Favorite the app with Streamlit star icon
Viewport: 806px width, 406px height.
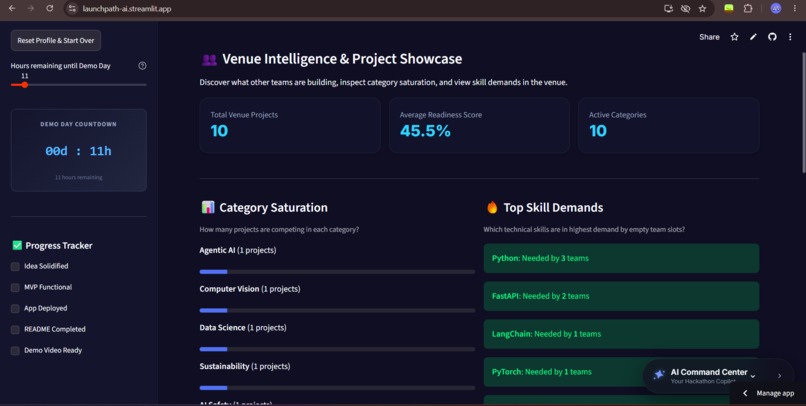735,37
